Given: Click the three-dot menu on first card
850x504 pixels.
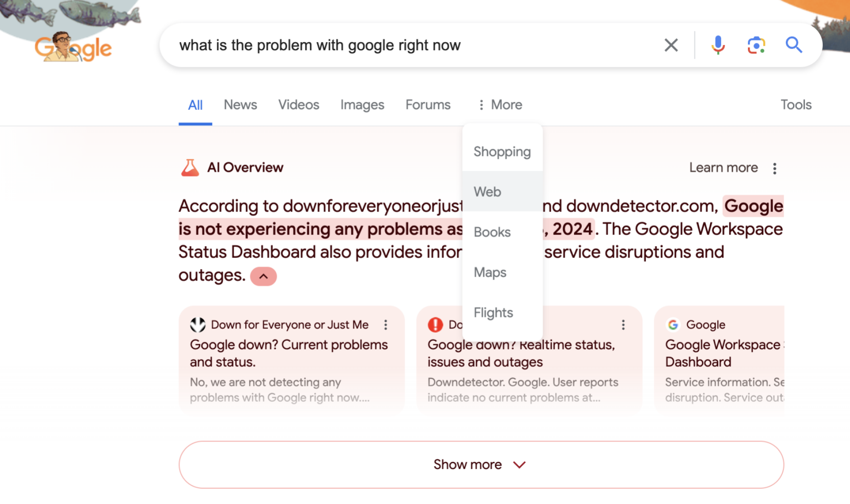Looking at the screenshot, I should 387,325.
